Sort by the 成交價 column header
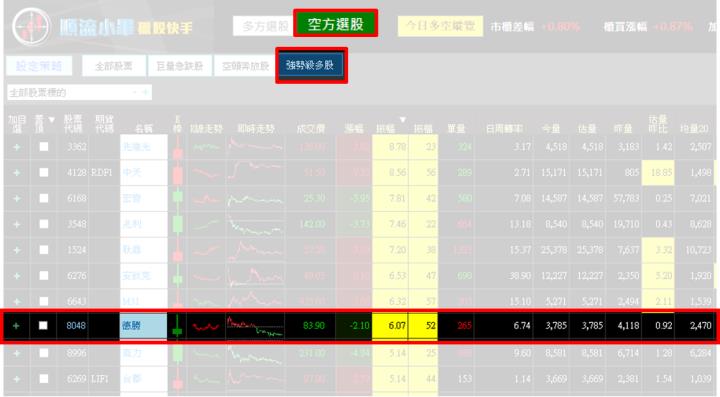This screenshot has width=720, height=397. 310,129
